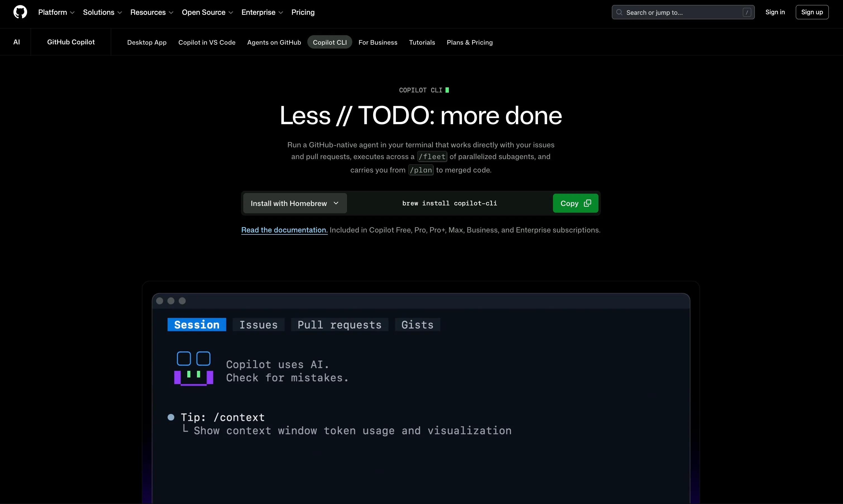This screenshot has height=504, width=843.
Task: Click the Sign up button
Action: click(x=812, y=12)
